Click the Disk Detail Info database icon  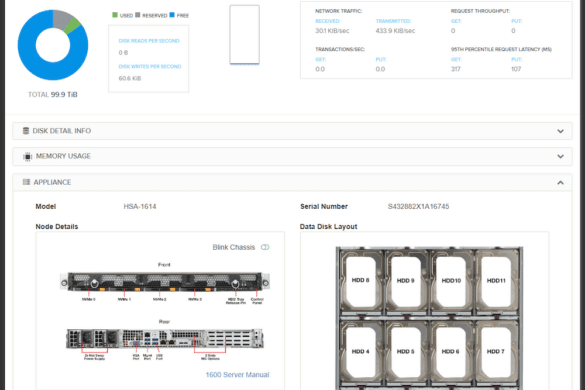pyautogui.click(x=26, y=131)
